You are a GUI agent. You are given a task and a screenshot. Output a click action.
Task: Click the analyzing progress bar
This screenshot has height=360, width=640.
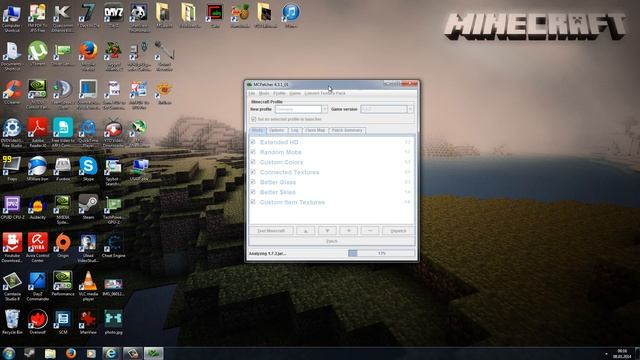(381, 253)
